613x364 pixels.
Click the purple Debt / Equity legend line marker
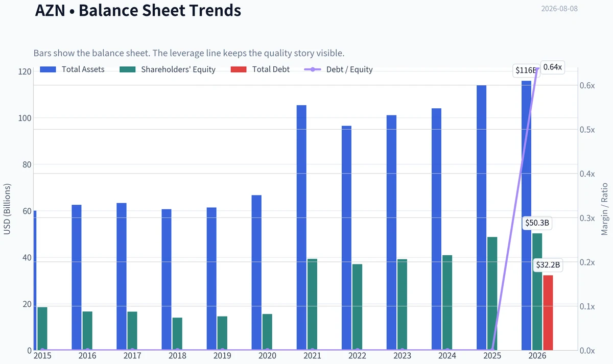pos(312,69)
